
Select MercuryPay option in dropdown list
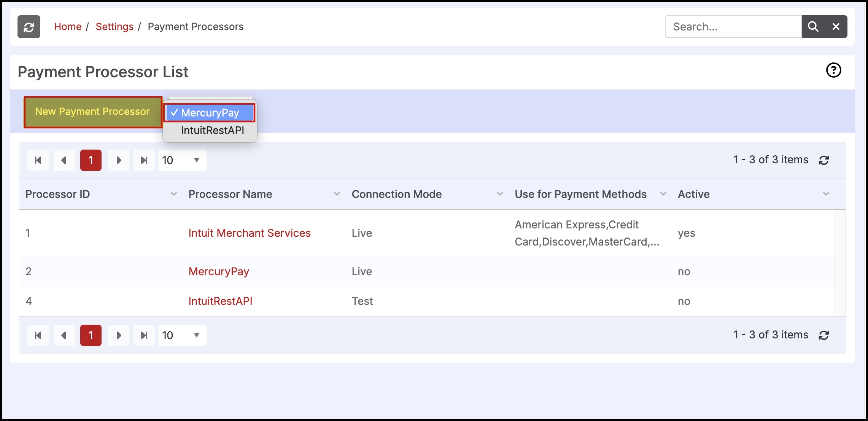coord(210,113)
